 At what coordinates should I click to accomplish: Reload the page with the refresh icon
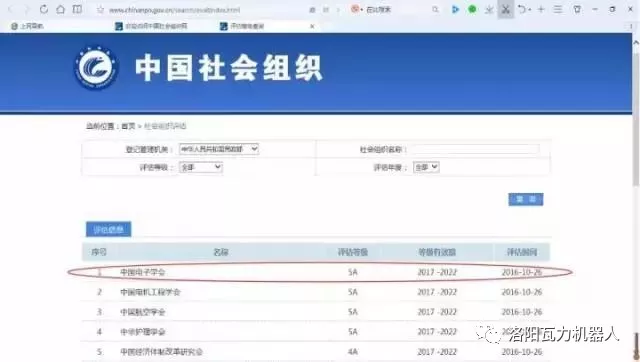(44, 9)
